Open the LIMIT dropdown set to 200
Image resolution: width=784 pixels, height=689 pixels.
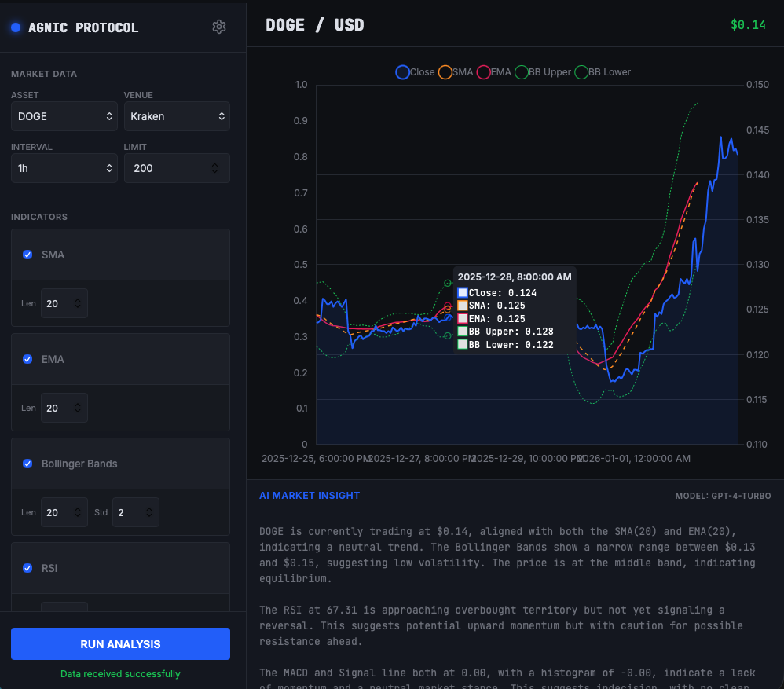point(177,168)
